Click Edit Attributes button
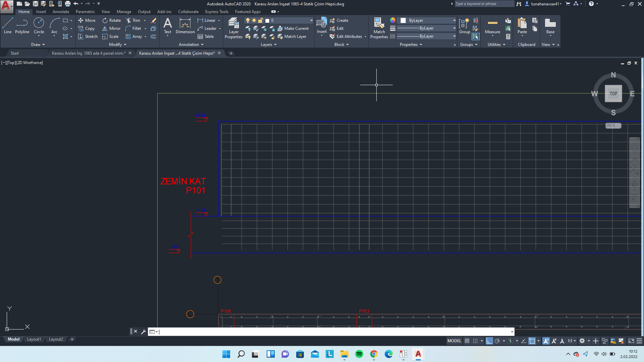 346,37
